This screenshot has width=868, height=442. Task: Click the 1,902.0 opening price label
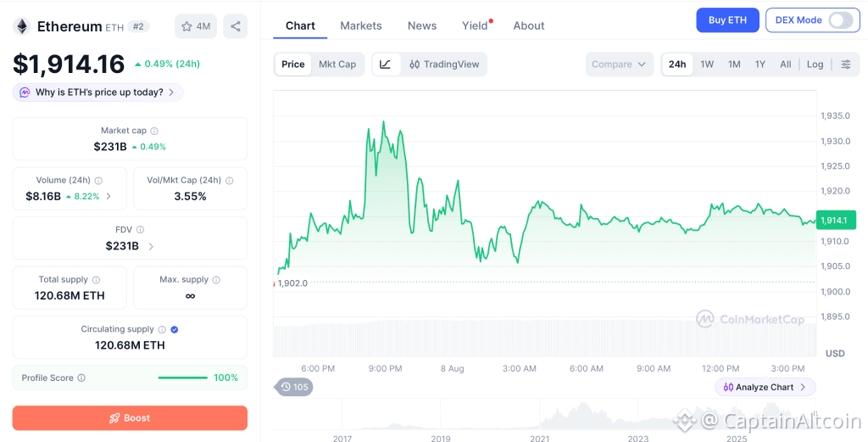[x=292, y=283]
